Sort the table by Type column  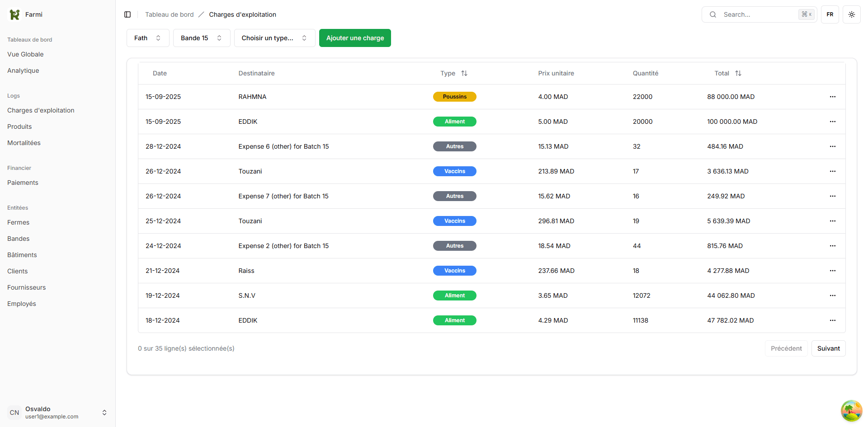(x=464, y=73)
